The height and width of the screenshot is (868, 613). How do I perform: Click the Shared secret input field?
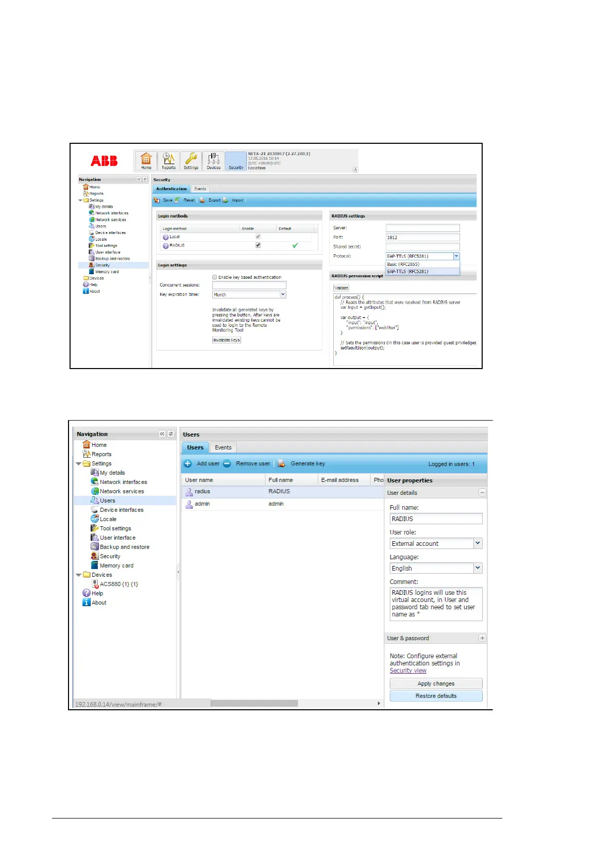(x=422, y=246)
